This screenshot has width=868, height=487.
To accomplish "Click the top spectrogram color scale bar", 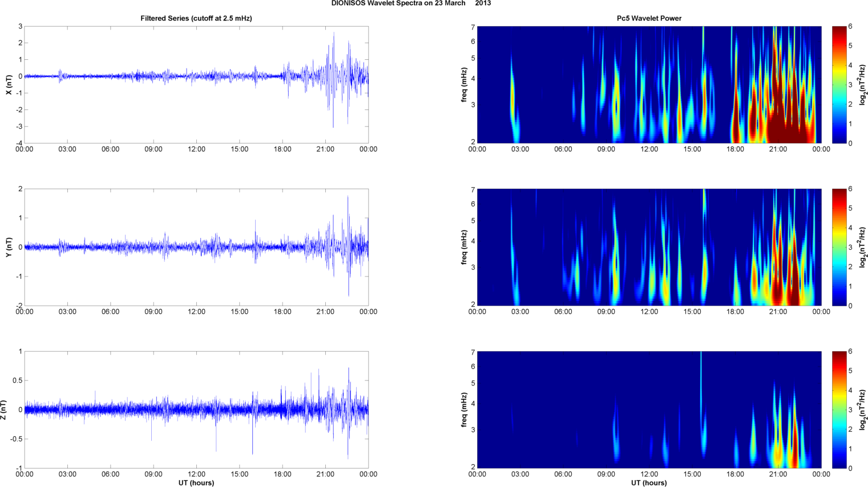I will (x=839, y=84).
